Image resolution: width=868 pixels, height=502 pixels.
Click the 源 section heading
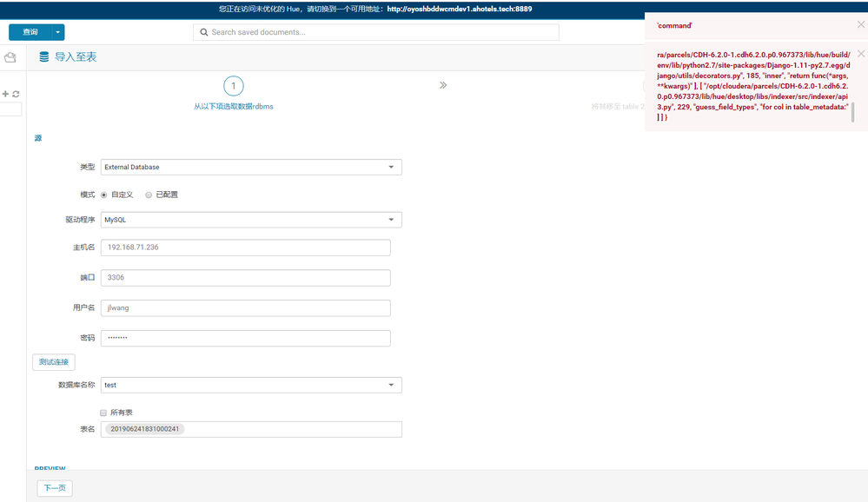coord(38,138)
